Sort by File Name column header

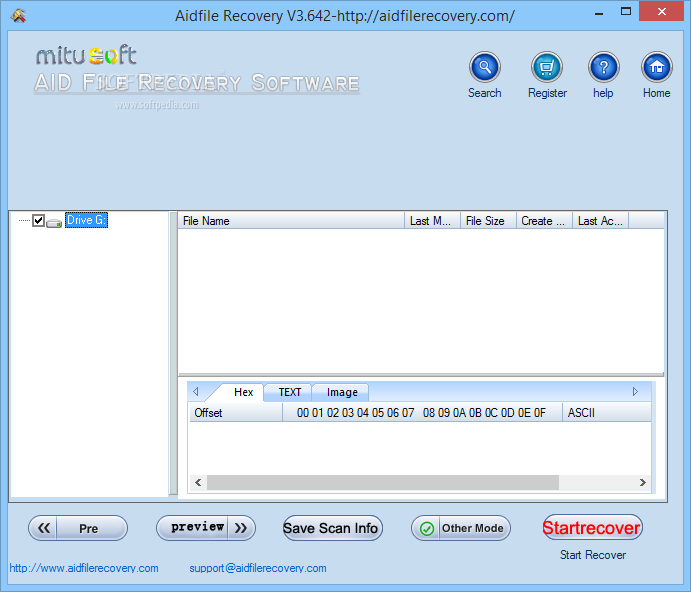click(x=291, y=220)
